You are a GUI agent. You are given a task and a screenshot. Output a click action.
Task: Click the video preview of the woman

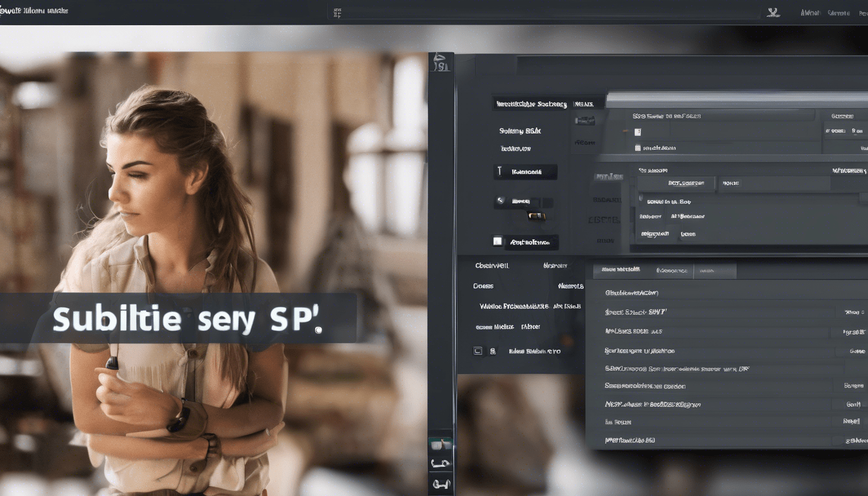pyautogui.click(x=213, y=274)
